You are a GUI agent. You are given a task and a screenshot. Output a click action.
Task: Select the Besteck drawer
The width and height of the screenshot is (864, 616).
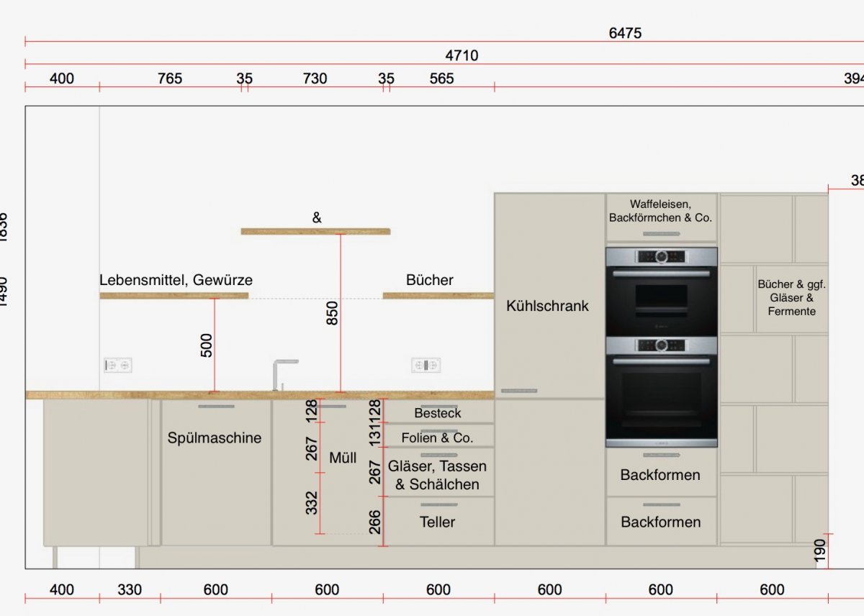438,413
